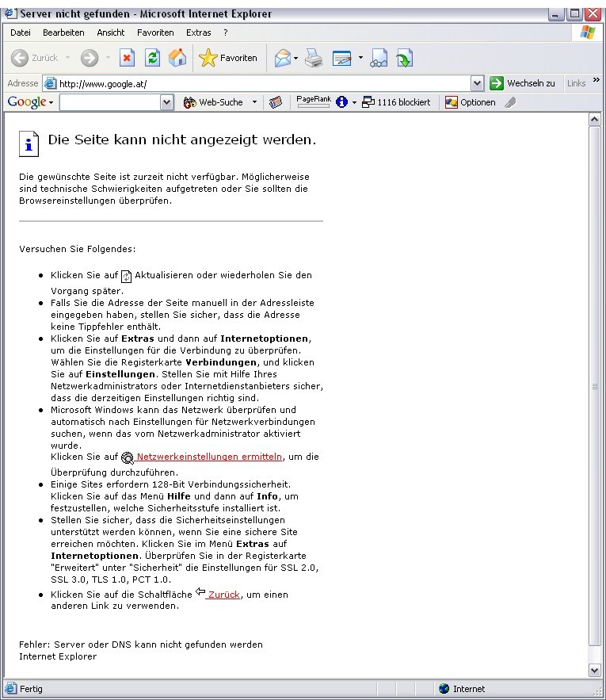606x700 pixels.
Task: Open Favoriten star button in toolbar
Action: 227,58
